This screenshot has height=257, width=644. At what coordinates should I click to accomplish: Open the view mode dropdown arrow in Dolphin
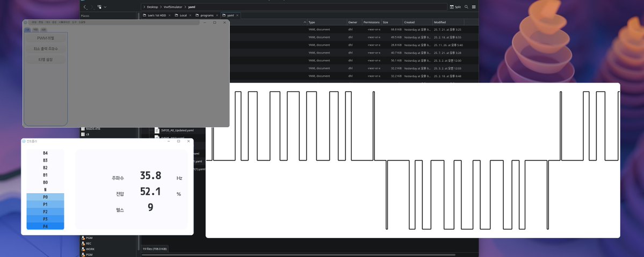coord(105,7)
